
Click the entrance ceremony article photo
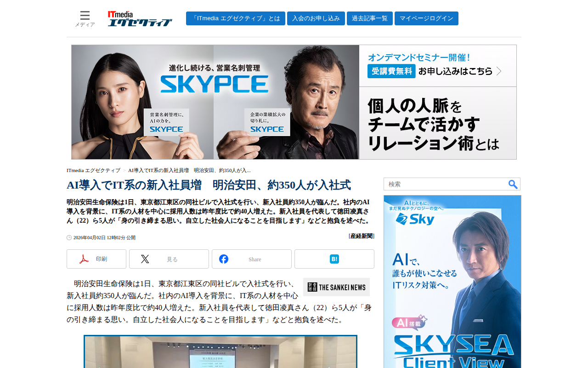(x=220, y=352)
